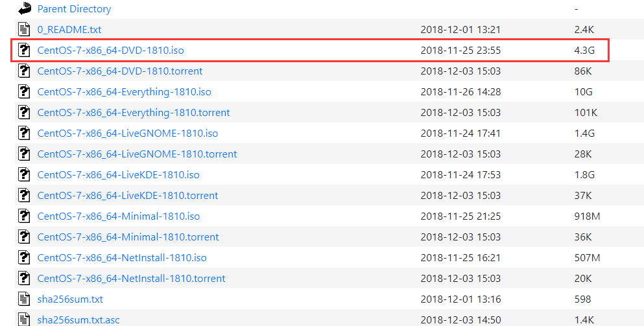Viewport: 644px width, 326px height.
Task: Download CentOS-7-x86_64-NetInstall-1810.torrent
Action: coord(132,279)
